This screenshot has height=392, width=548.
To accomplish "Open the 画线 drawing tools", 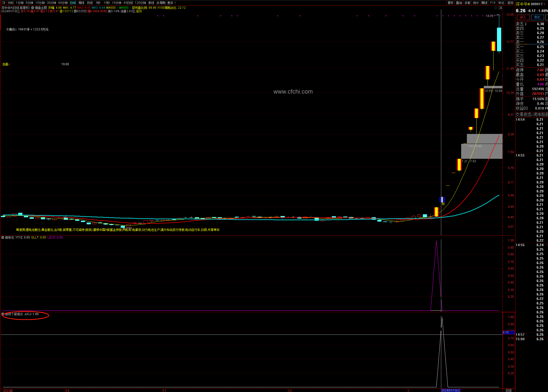I will click(x=484, y=3).
